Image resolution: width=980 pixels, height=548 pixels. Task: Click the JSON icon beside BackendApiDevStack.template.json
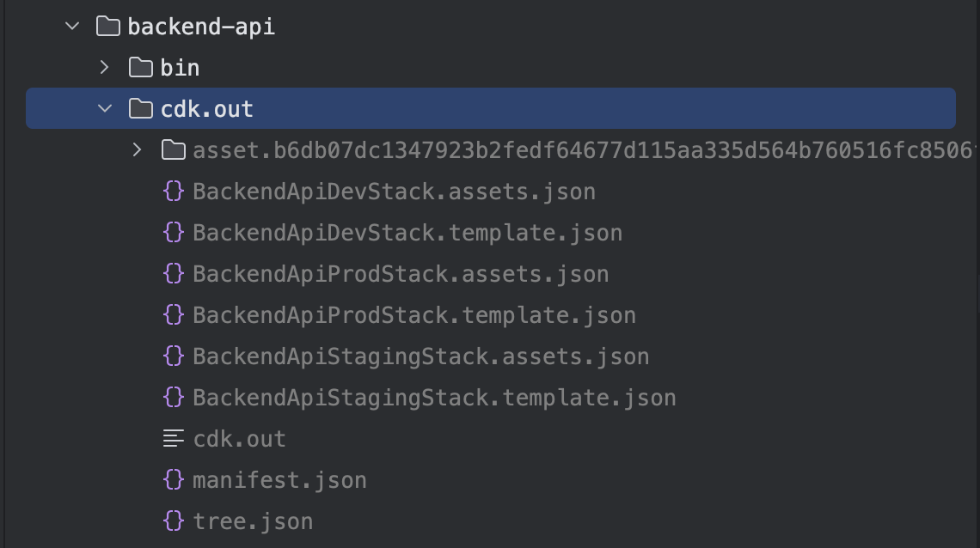tap(175, 233)
